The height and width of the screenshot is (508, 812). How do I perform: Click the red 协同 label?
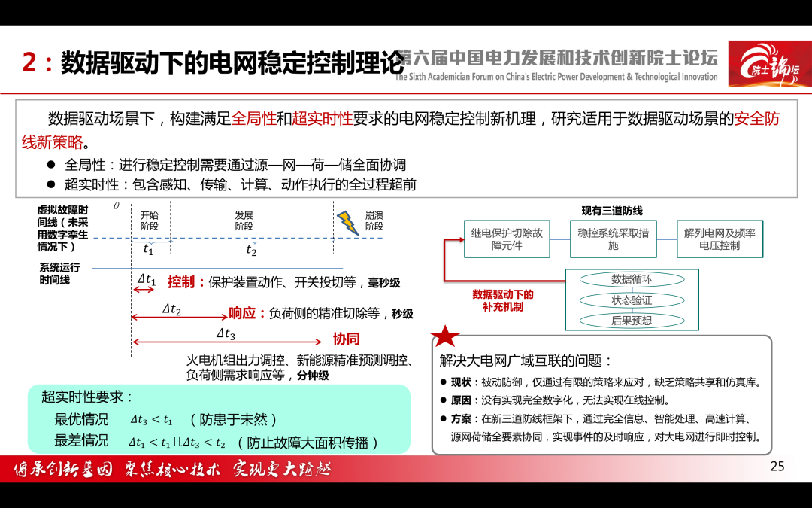[x=346, y=339]
